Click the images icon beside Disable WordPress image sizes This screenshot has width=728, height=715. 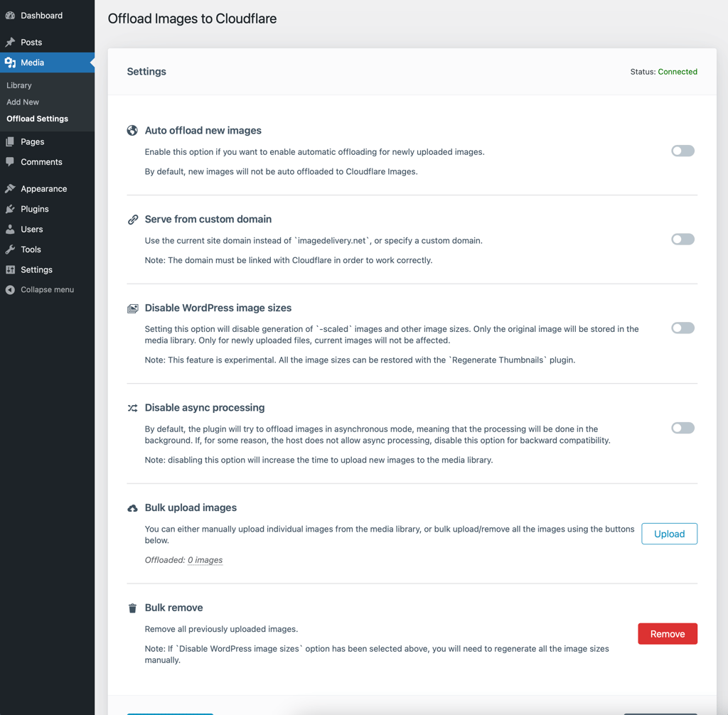(x=133, y=308)
